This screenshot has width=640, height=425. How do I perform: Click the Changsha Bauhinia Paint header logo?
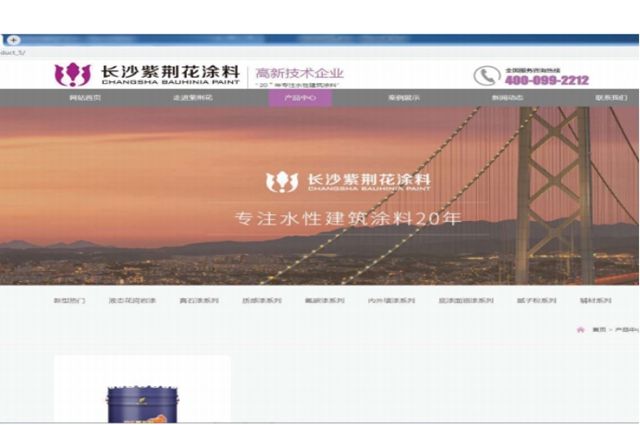coord(147,75)
